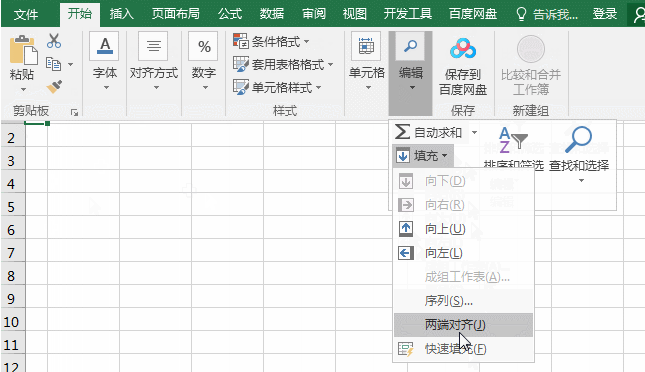Toggle the 填充 fill dropdown
The image size is (645, 372).
tap(422, 156)
